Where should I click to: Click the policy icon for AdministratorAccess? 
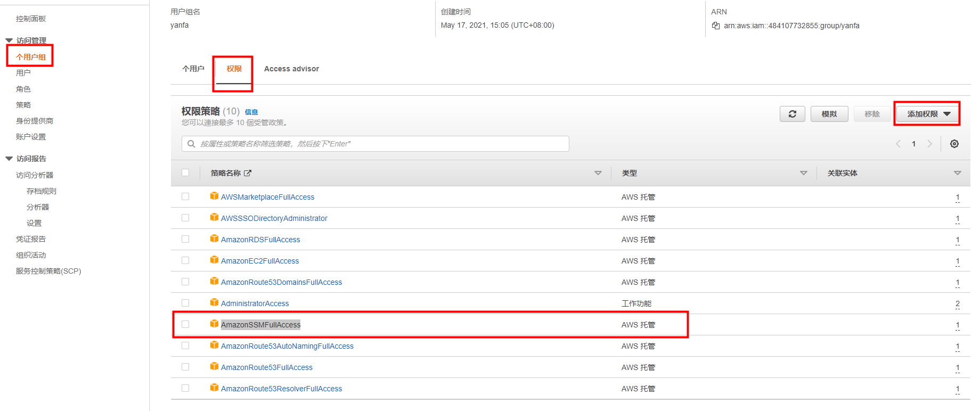pyautogui.click(x=214, y=302)
